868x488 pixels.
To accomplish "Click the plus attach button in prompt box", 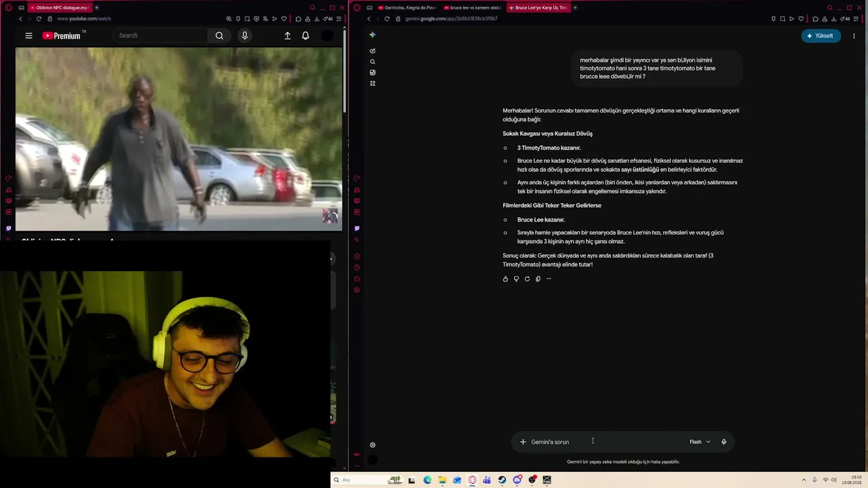I will click(523, 442).
